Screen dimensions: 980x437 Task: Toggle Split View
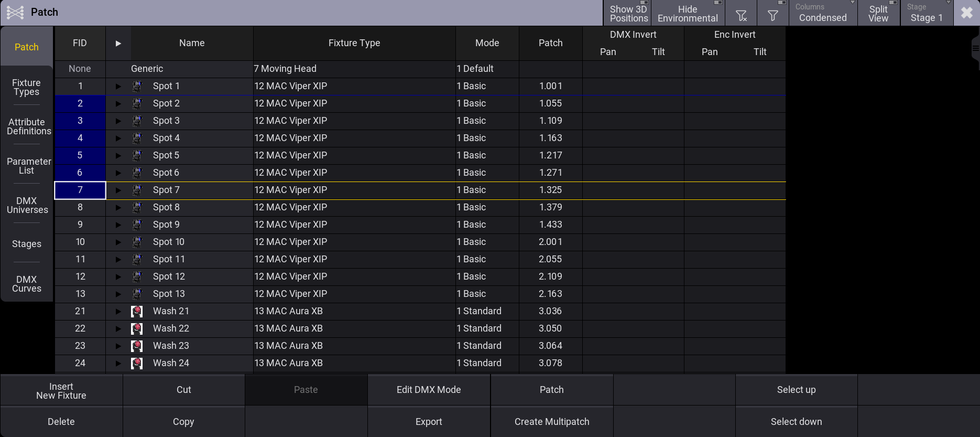(x=878, y=13)
